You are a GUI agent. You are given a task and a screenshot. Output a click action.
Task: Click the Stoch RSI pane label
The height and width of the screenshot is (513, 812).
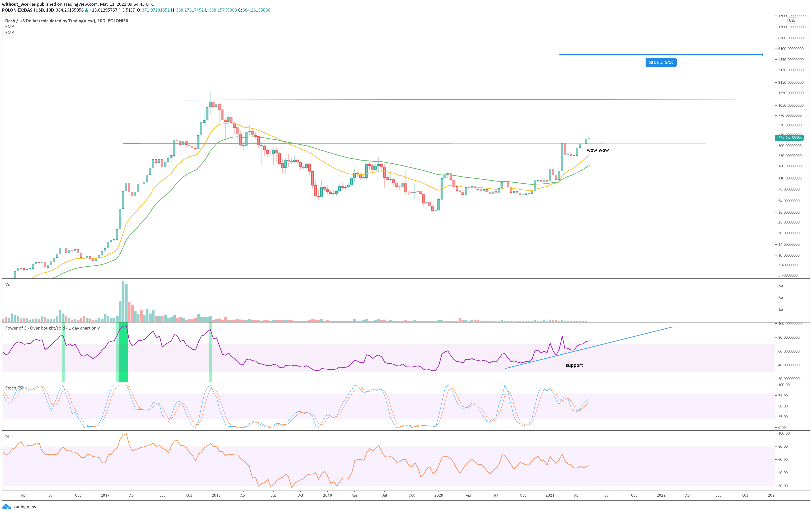coord(14,388)
